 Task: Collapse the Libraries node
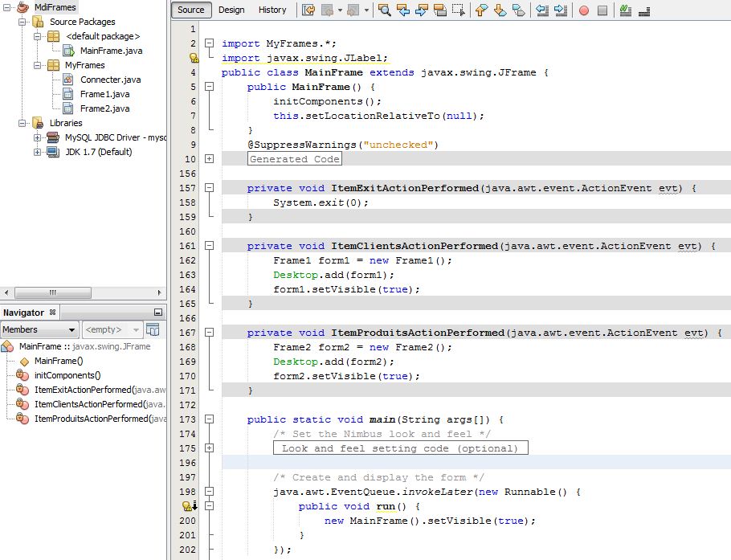click(22, 123)
